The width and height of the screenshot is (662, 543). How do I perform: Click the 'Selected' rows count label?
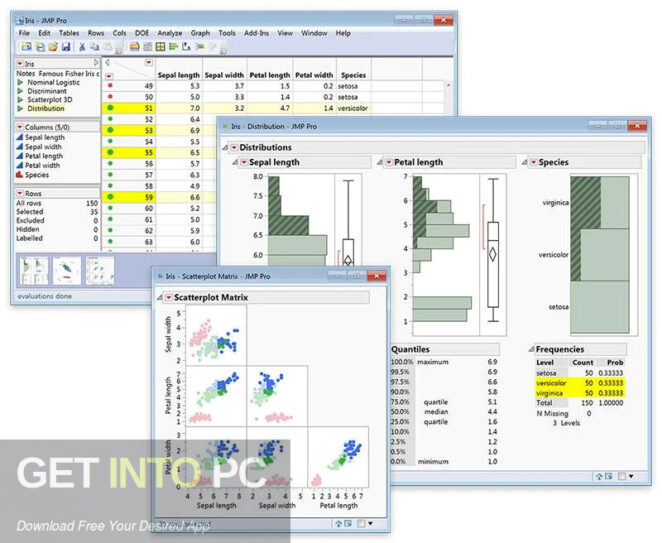click(30, 212)
